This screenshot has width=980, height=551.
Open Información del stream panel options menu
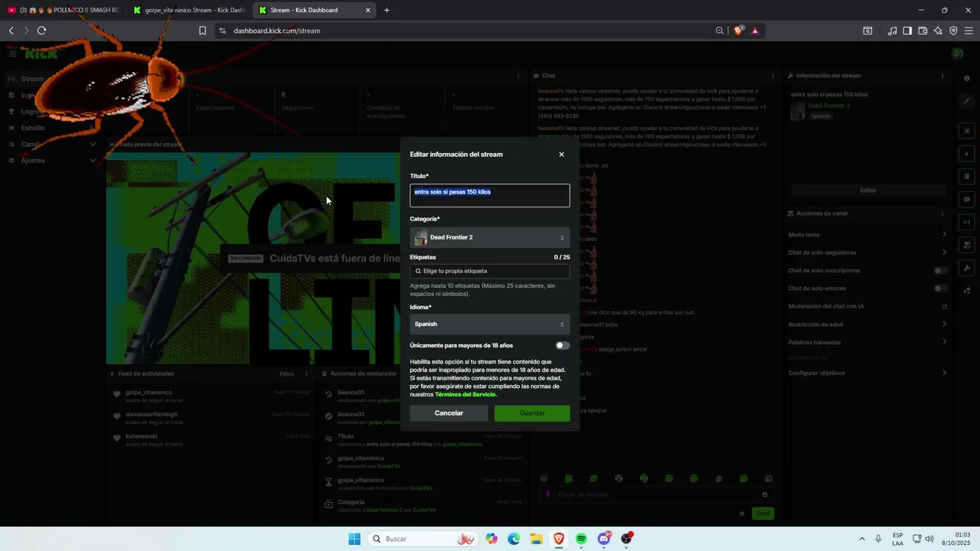[942, 76]
